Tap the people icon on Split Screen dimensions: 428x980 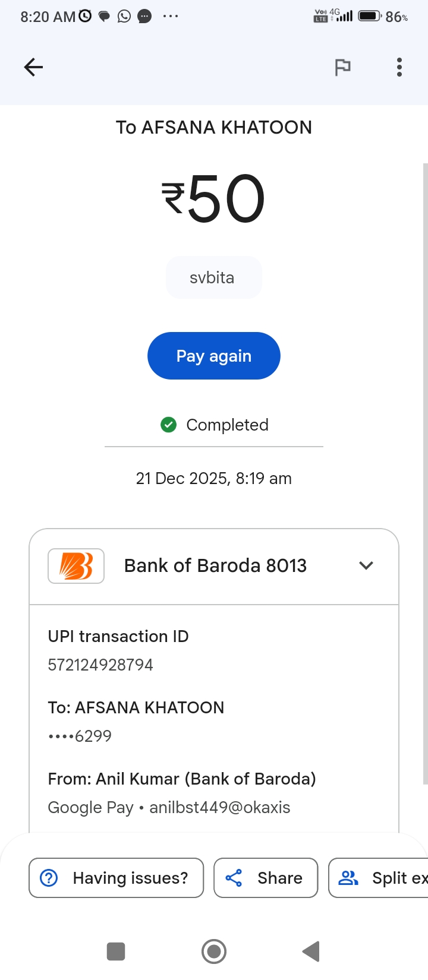[348, 878]
